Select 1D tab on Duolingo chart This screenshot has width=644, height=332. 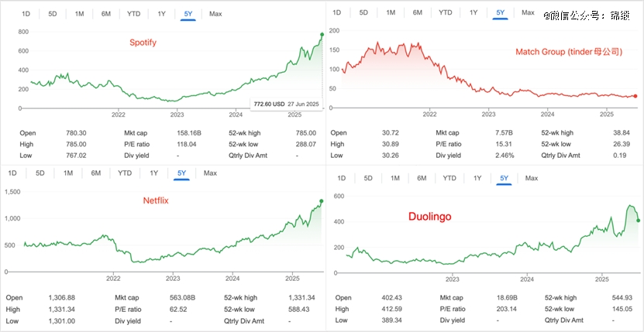[341, 178]
